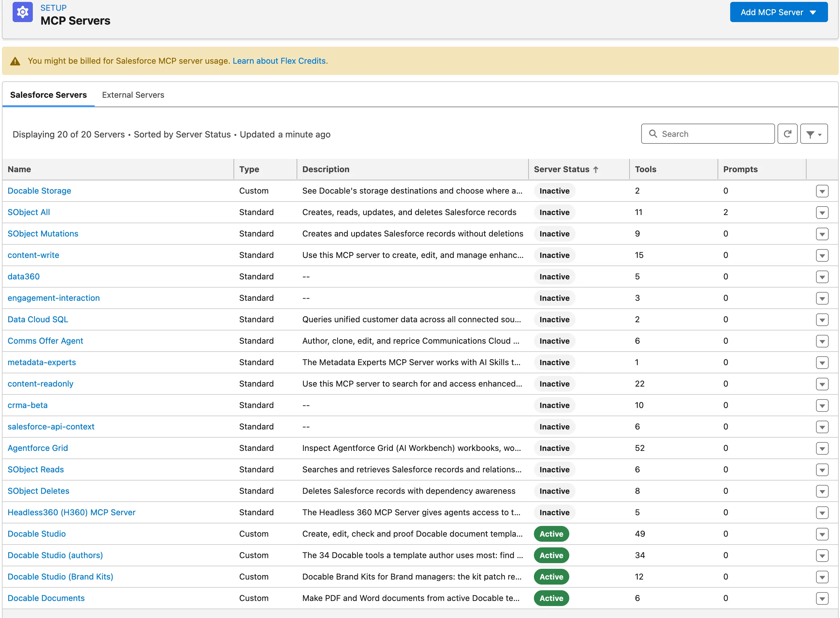The width and height of the screenshot is (840, 618).
Task: Open row actions for SObject Deletes
Action: [822, 491]
